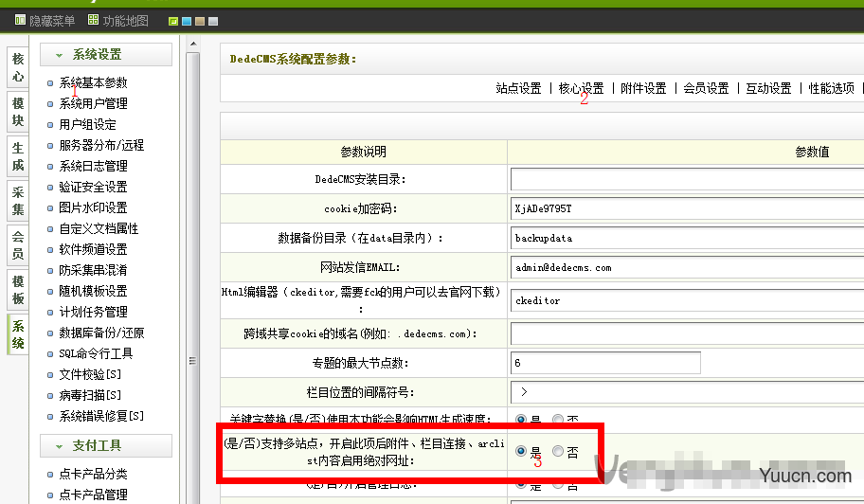The height and width of the screenshot is (504, 864).
Task: Select 是 for keyword replacement option
Action: [521, 419]
